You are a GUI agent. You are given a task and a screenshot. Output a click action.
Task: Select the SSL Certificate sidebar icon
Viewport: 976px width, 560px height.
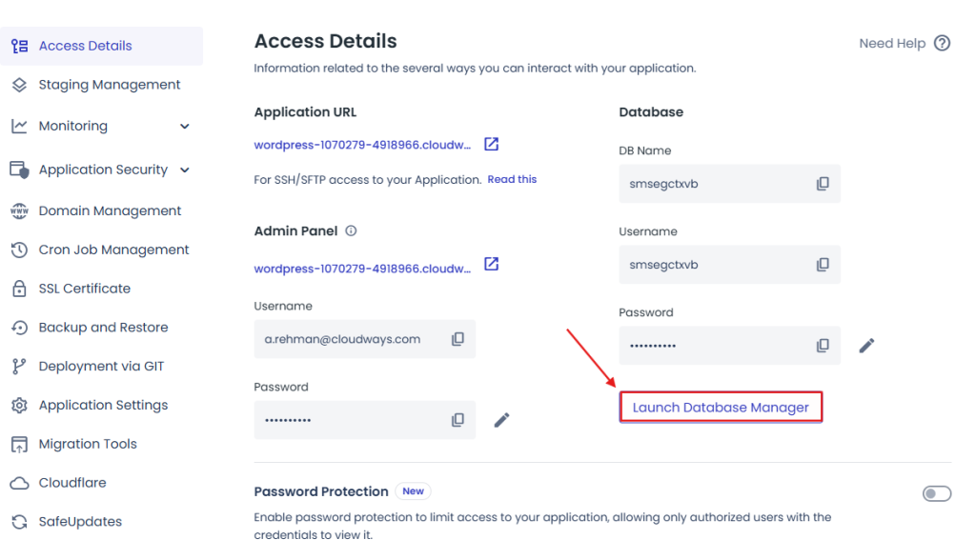point(20,288)
